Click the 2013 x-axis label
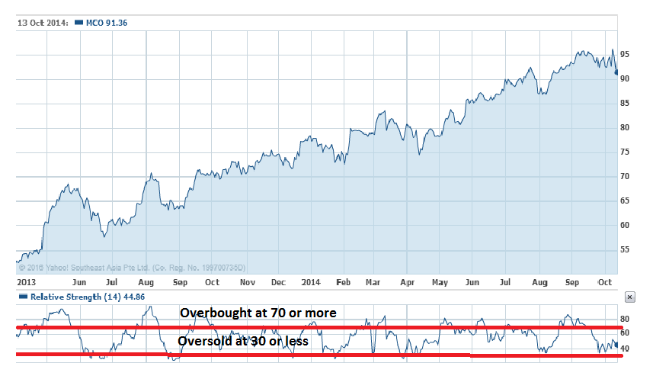The image size is (650, 368). (26, 282)
